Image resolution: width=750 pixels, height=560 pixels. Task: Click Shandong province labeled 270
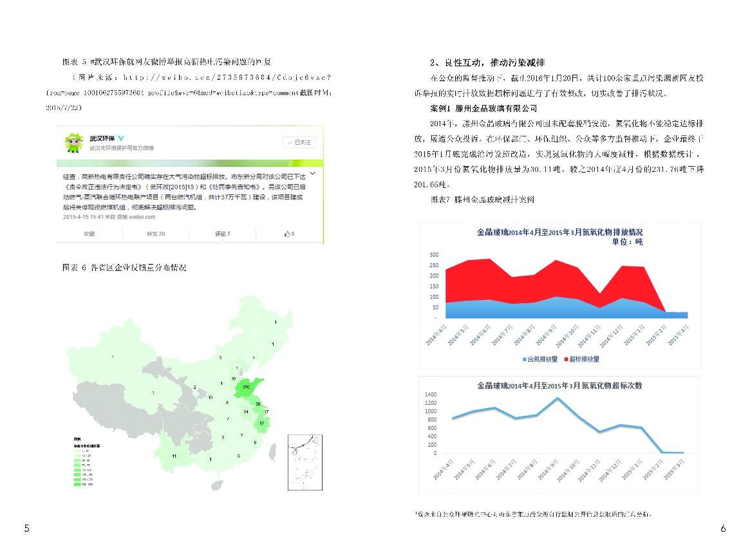[x=247, y=387]
